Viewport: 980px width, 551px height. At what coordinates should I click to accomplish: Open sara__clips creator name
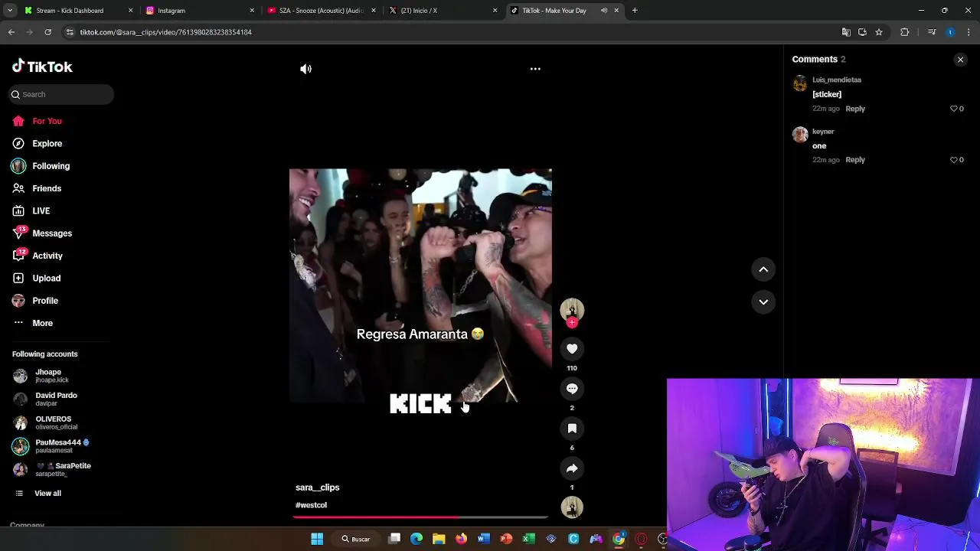(317, 487)
